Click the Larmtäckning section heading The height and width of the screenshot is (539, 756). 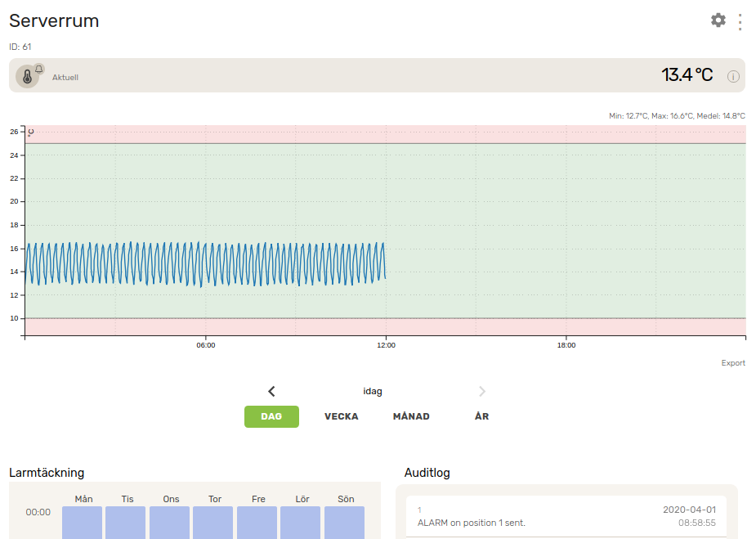pos(47,473)
